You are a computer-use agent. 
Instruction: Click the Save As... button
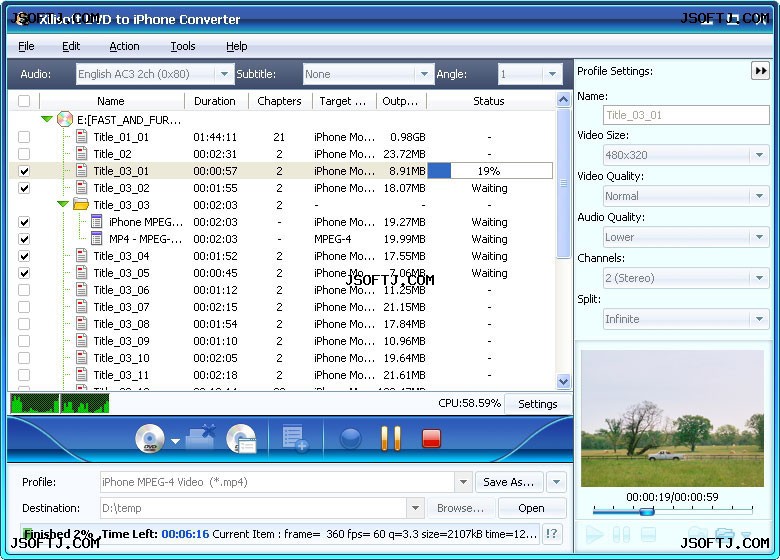[509, 482]
